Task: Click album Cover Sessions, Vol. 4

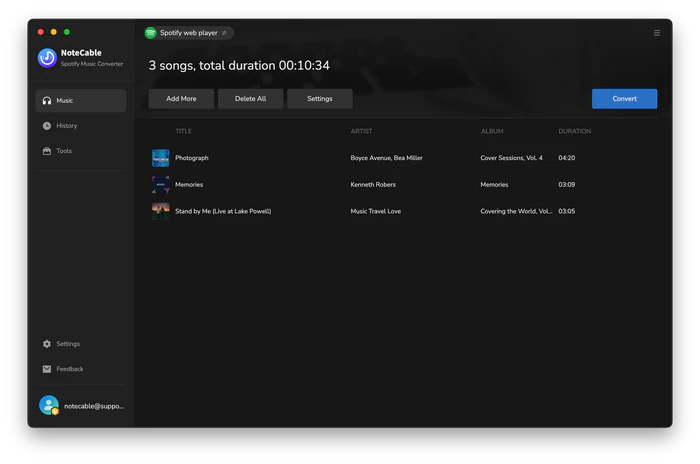Action: click(x=511, y=158)
